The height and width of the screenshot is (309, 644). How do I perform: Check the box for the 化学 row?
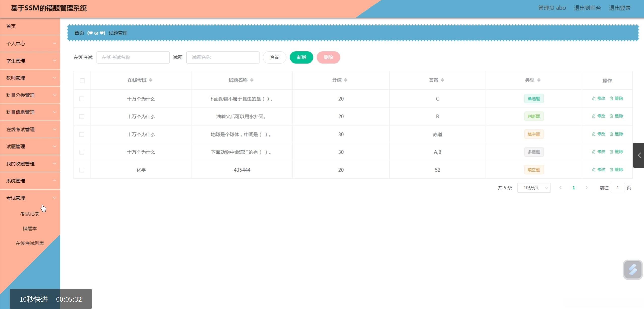tap(82, 170)
